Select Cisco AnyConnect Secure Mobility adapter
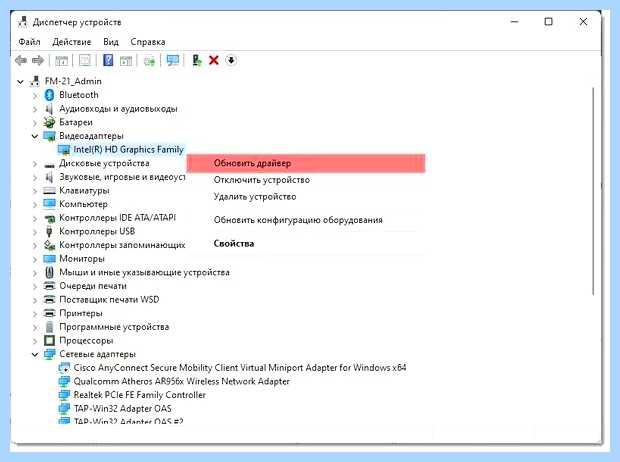Viewport: 620px width, 462px height. 240,368
